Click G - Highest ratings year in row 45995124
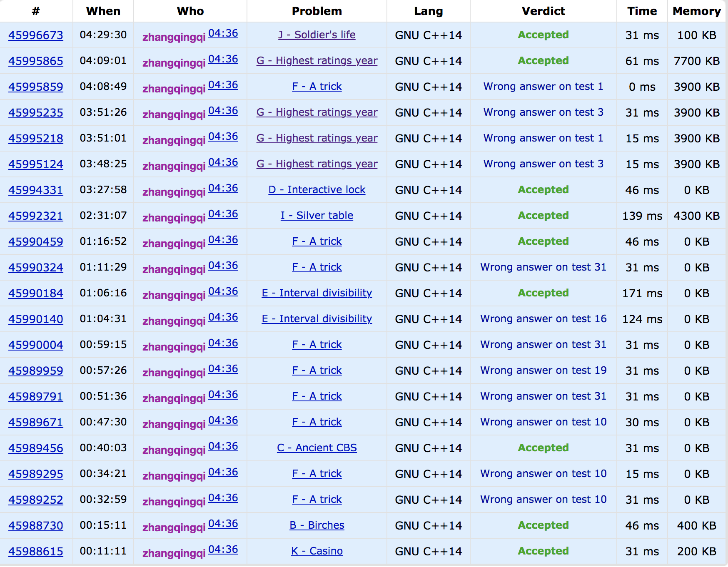 (x=317, y=164)
